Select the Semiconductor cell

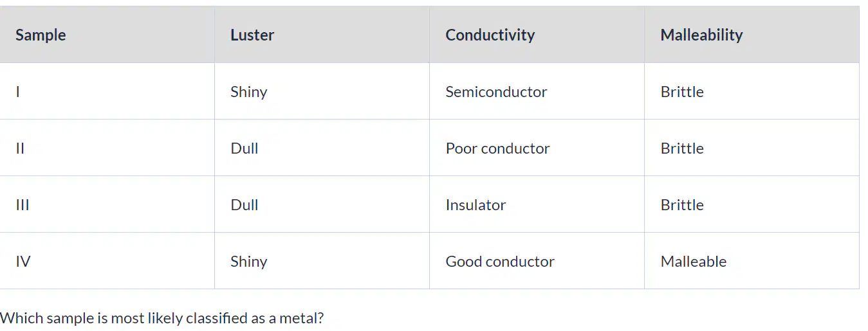point(496,92)
